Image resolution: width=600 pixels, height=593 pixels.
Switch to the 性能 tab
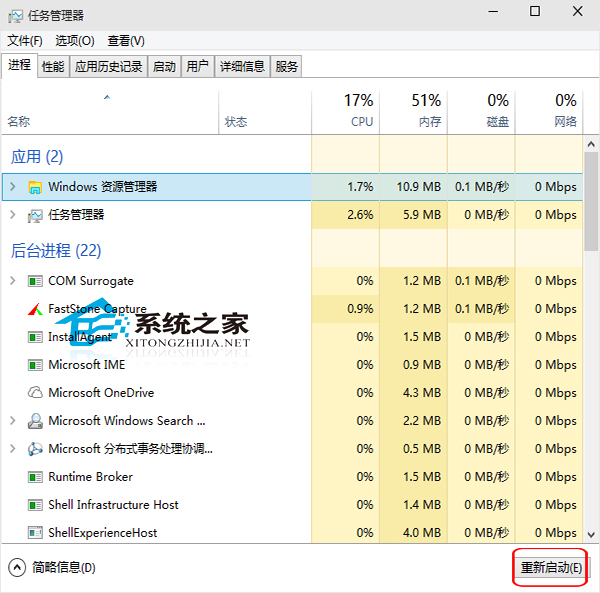coord(53,67)
